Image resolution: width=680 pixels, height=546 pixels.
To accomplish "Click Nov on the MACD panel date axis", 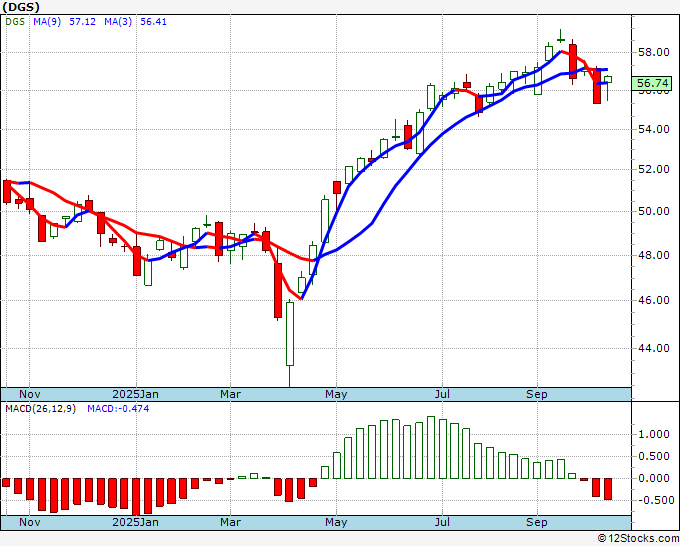I will [29, 522].
